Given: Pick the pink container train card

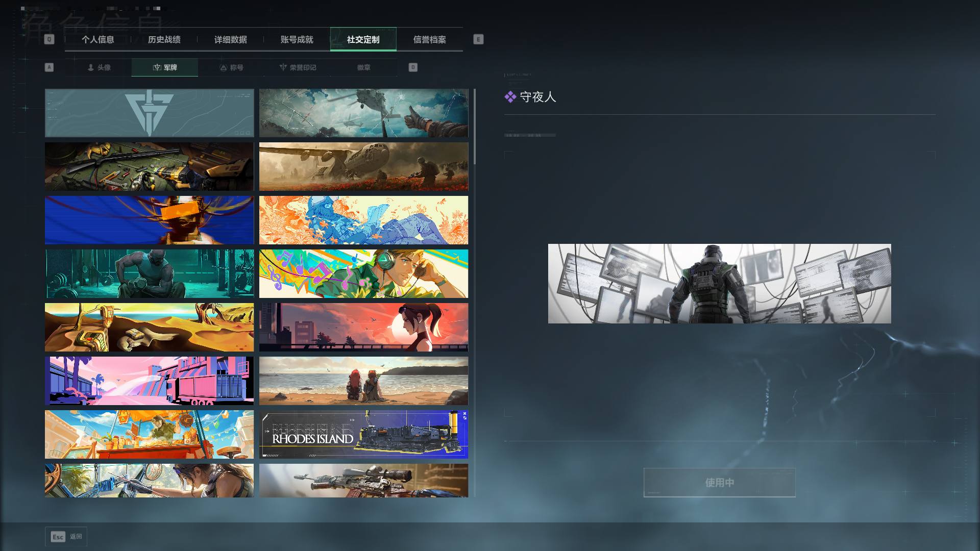Looking at the screenshot, I should click(x=149, y=381).
